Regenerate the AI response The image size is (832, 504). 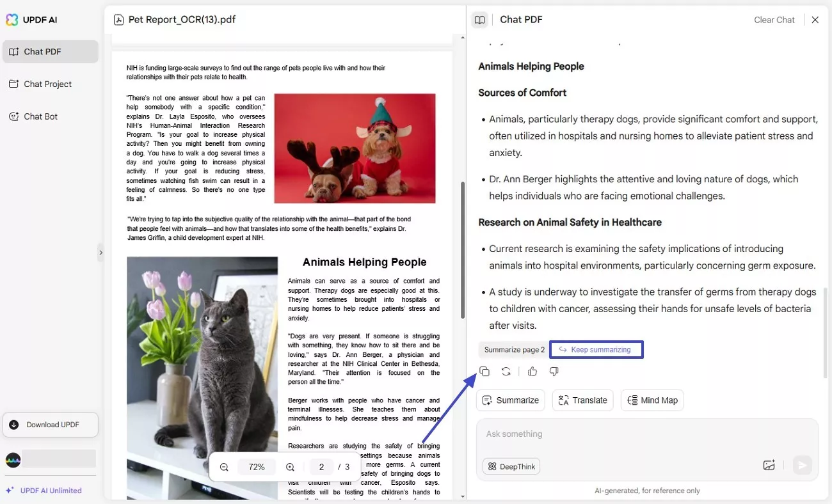[x=506, y=372]
